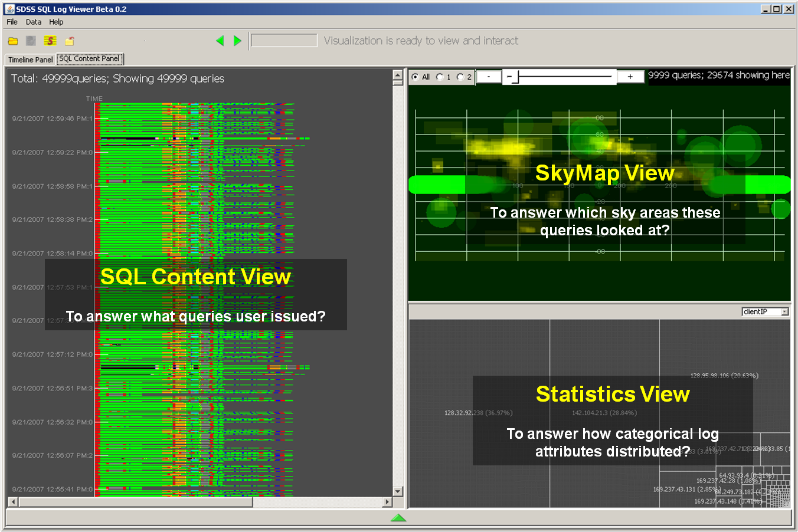The height and width of the screenshot is (532, 798).
Task: Click the SQL view vertical scrollbar up arrow
Action: click(398, 75)
